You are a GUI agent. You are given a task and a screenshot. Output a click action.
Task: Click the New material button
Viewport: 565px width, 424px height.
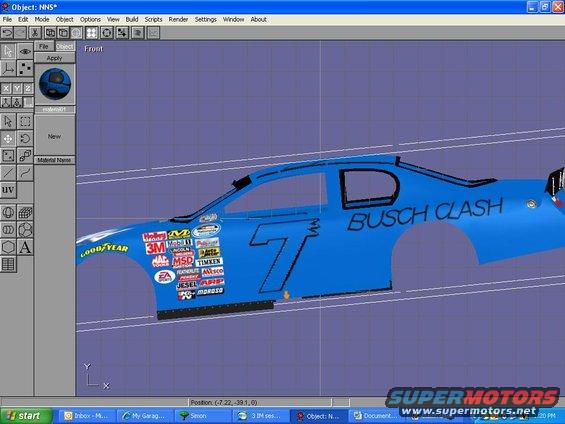point(54,137)
